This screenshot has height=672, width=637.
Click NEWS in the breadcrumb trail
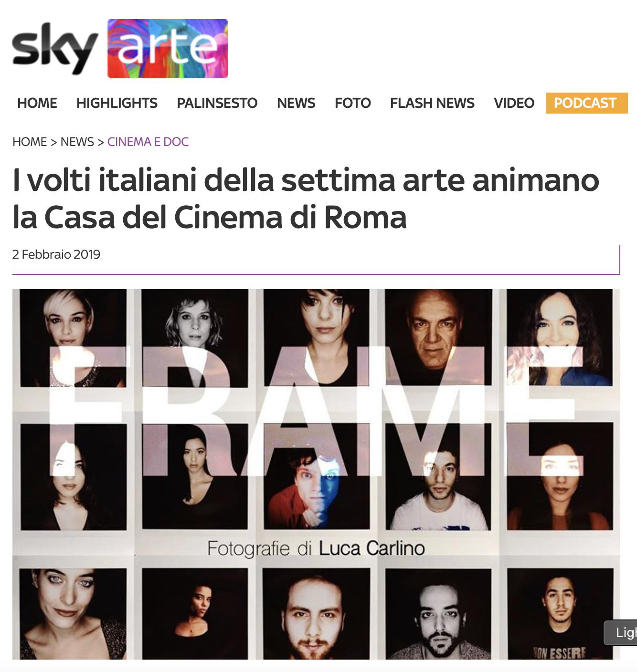coord(77,142)
